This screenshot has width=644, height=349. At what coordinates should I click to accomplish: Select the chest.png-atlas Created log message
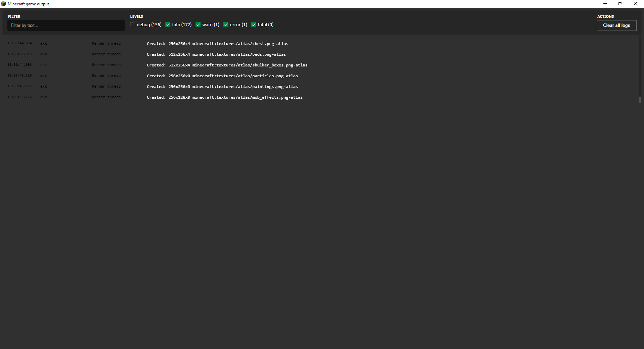tap(217, 44)
